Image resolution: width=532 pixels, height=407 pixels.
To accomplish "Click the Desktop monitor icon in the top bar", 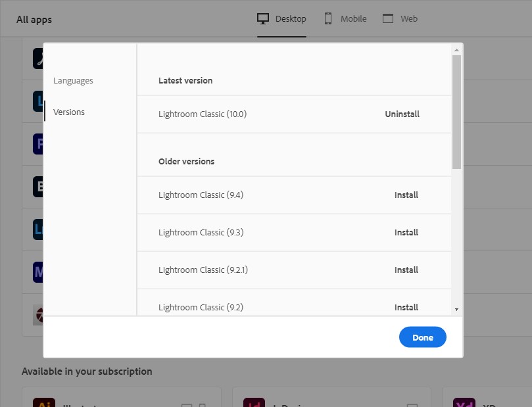I will [x=264, y=18].
